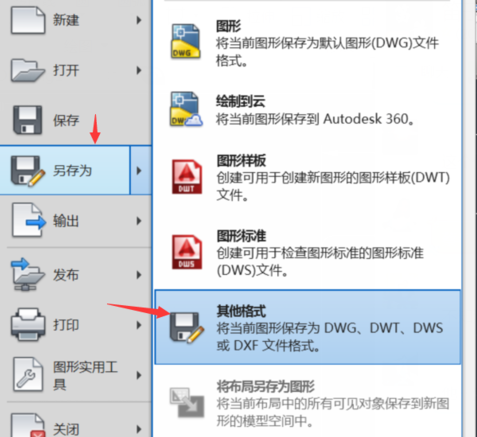Viewport: 477px width, 437px height.
Task: Choose the 另存为 menu entry
Action: pos(65,170)
